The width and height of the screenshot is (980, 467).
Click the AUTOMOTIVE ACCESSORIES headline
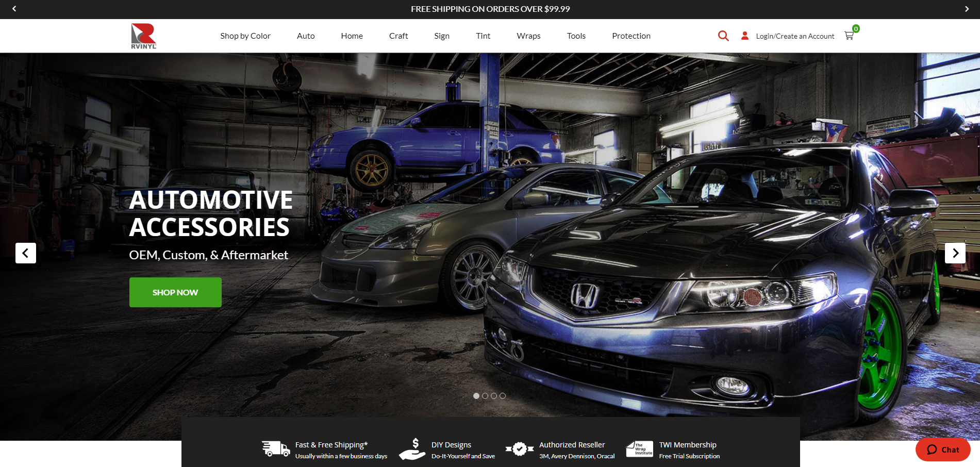211,213
